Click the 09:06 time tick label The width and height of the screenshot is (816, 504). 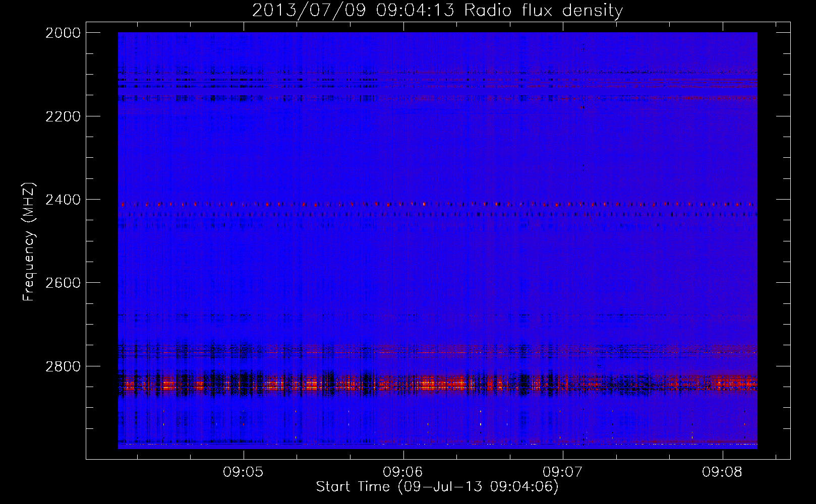click(403, 472)
